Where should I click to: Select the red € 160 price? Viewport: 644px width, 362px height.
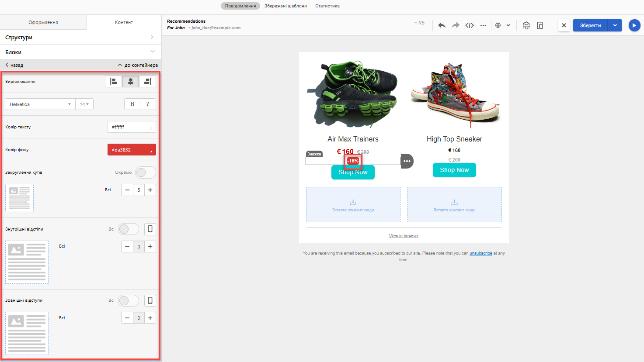coord(345,152)
